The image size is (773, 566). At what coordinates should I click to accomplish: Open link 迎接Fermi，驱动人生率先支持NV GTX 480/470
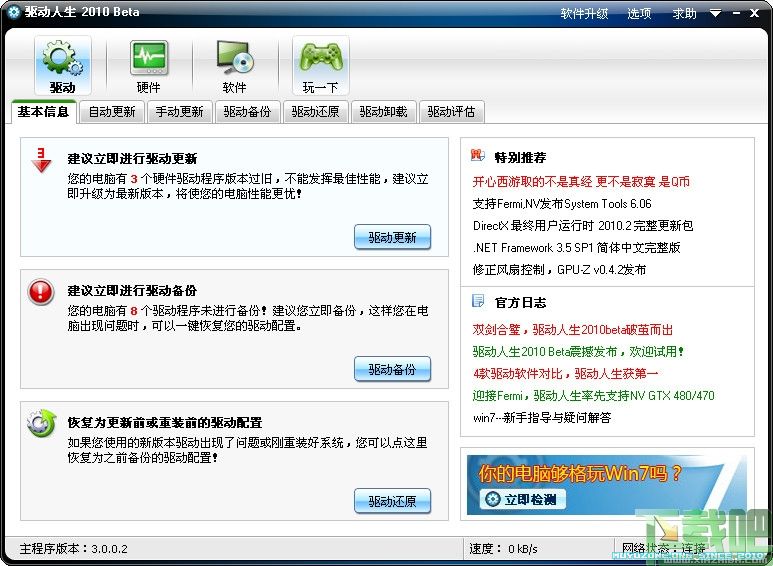[594, 395]
